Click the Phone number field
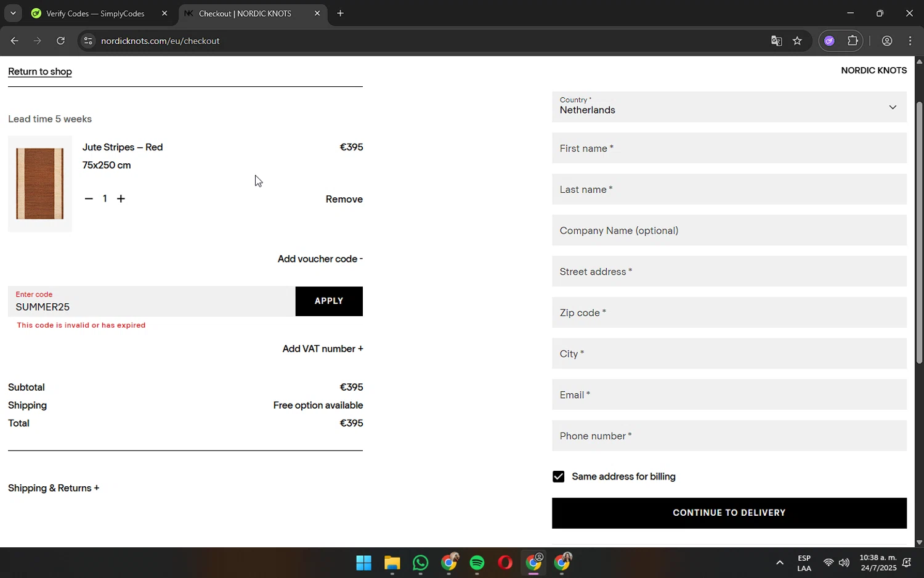 (729, 436)
